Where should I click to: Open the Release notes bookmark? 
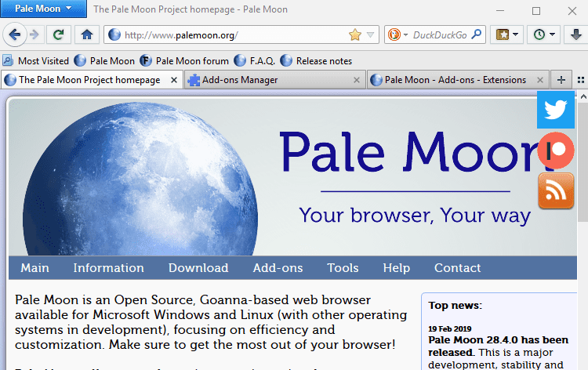tap(316, 60)
